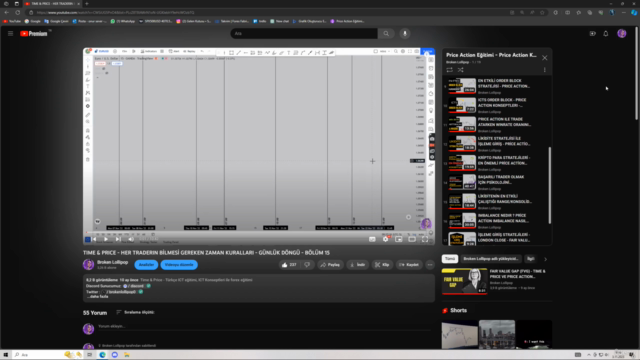This screenshot has width=640, height=360.
Task: Open the account avatar menu
Action: pos(622,33)
